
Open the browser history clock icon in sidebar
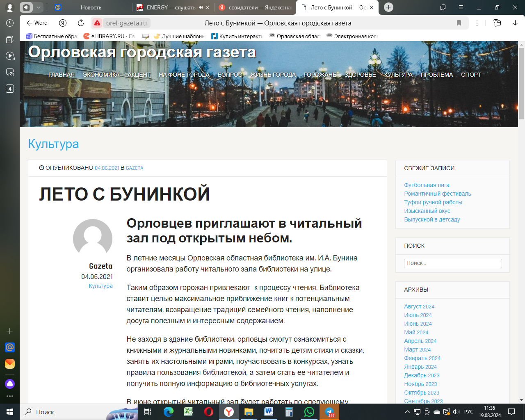[x=10, y=23]
